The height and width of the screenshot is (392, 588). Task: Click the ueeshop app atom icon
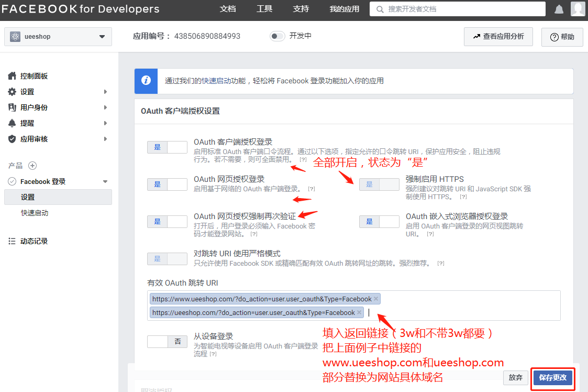15,36
